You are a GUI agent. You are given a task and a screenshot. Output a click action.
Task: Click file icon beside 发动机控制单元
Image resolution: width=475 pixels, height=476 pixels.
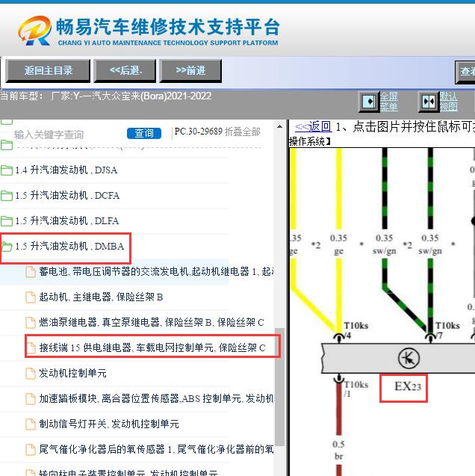tap(31, 373)
